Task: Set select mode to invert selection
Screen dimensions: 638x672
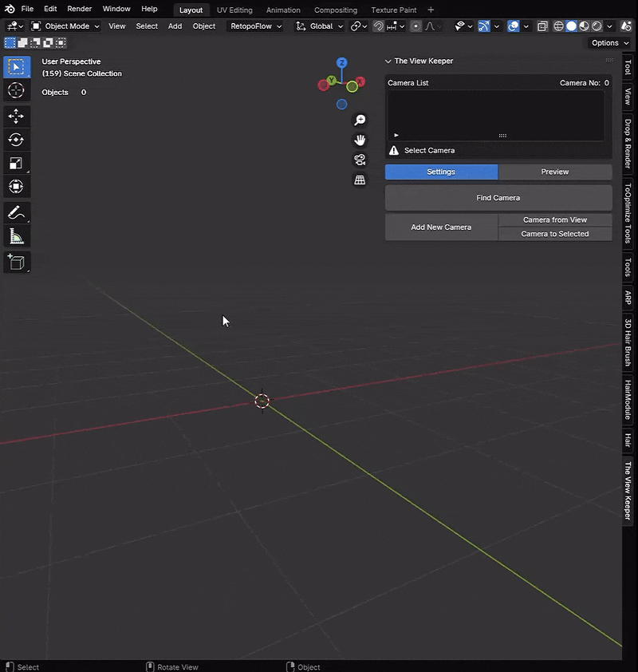Action: tap(49, 42)
